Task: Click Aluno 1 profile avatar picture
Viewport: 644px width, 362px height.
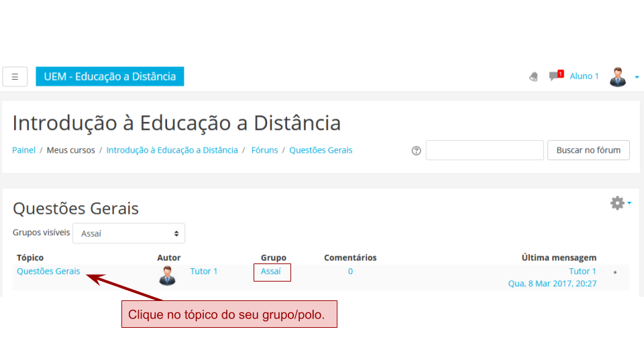Action: [x=617, y=76]
